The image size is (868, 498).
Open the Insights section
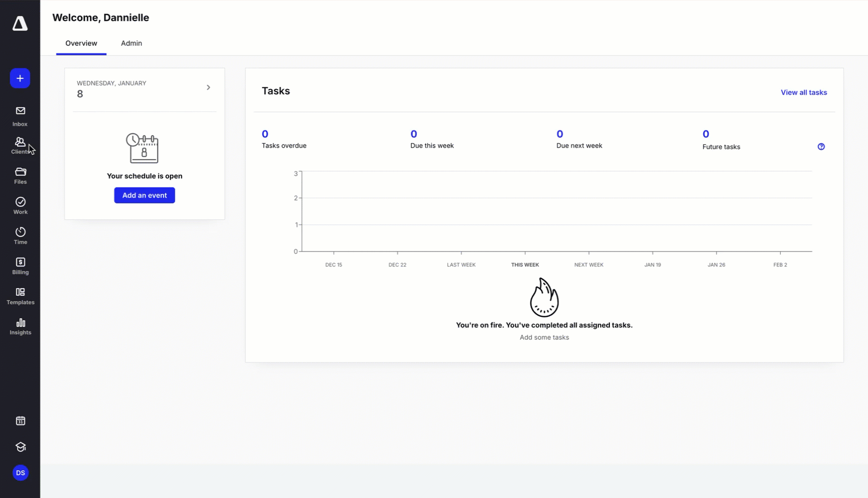click(x=20, y=326)
